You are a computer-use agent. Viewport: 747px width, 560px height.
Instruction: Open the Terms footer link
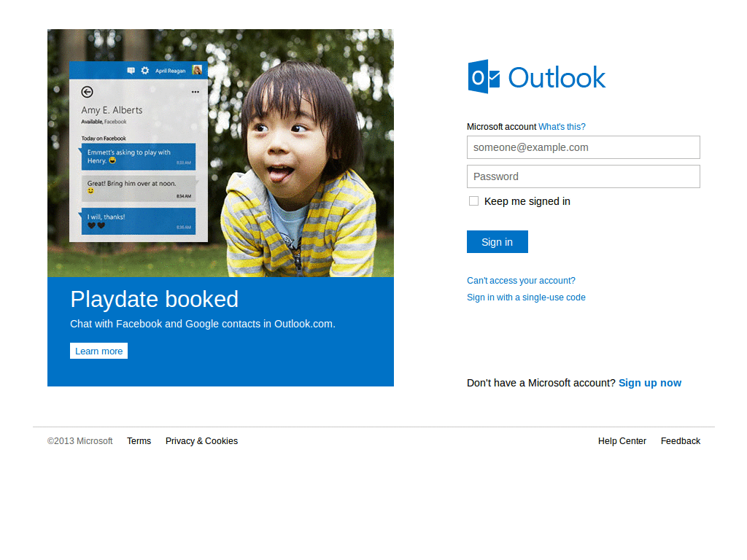[139, 441]
